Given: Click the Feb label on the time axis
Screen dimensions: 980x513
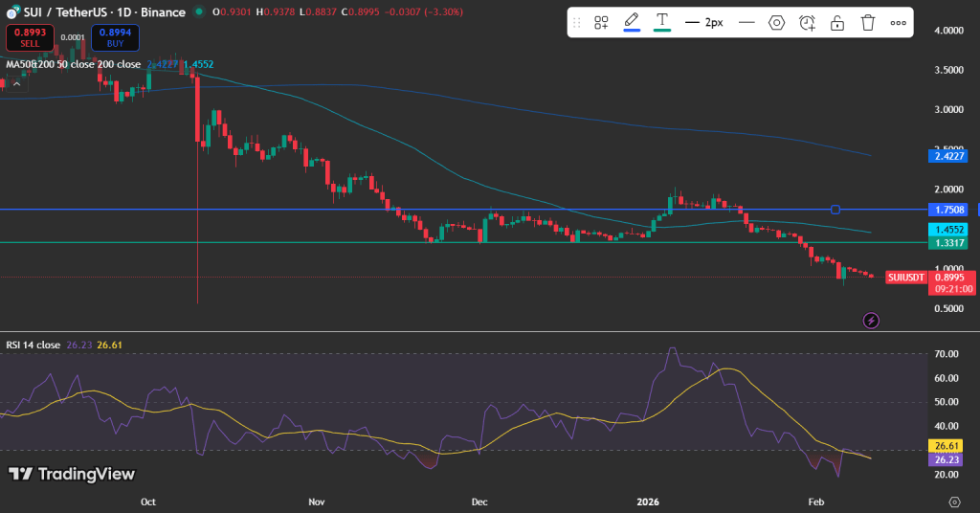Looking at the screenshot, I should click(816, 502).
